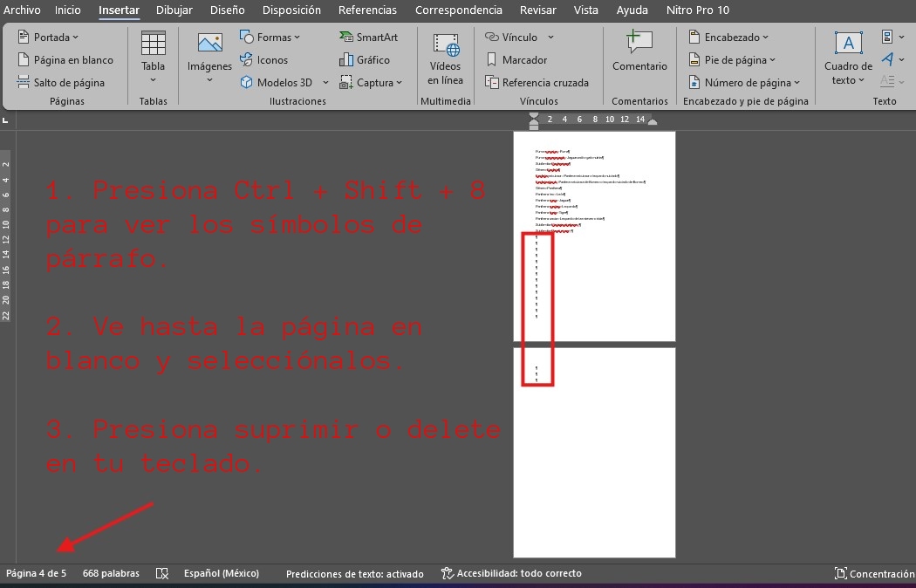The image size is (916, 588).
Task: Insert a SmartArt graphic
Action: (x=368, y=37)
